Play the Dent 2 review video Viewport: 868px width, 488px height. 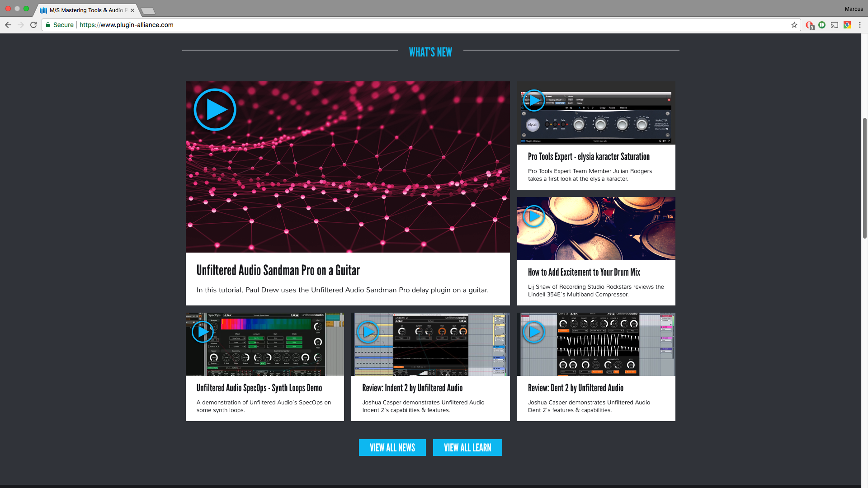pos(533,332)
